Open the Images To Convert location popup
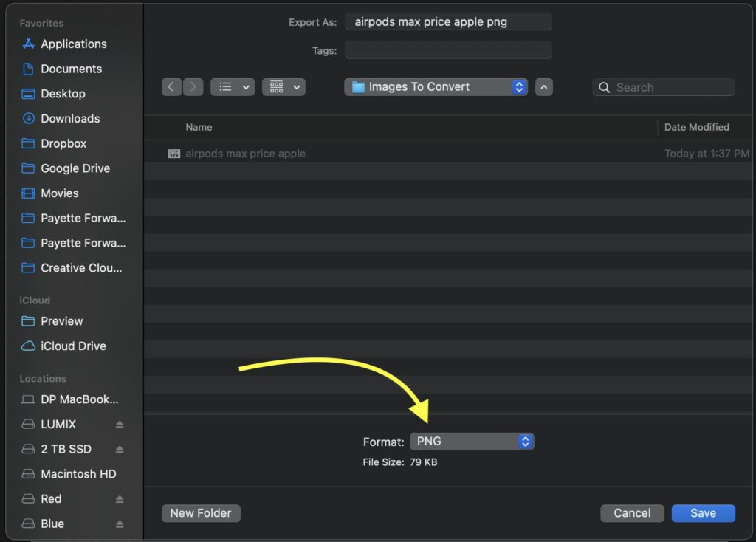This screenshot has height=542, width=756. [x=436, y=87]
